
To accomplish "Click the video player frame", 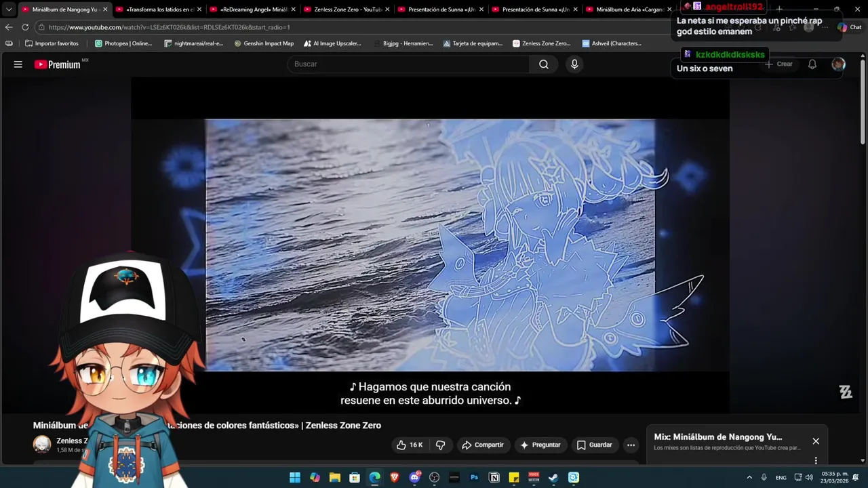I will 430,245.
